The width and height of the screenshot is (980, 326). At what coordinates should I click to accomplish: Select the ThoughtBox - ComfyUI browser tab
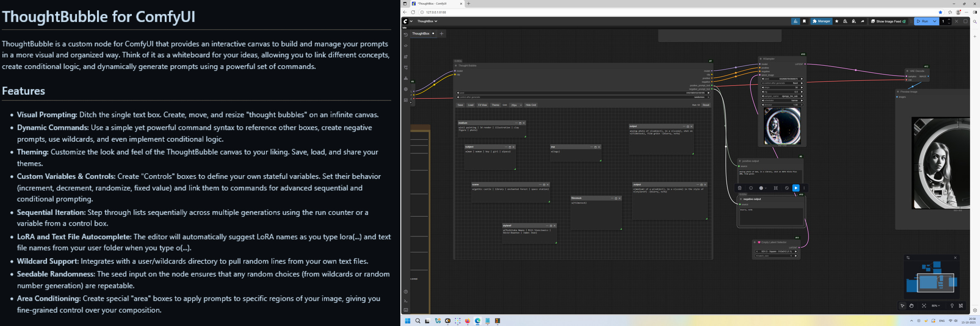tap(437, 4)
